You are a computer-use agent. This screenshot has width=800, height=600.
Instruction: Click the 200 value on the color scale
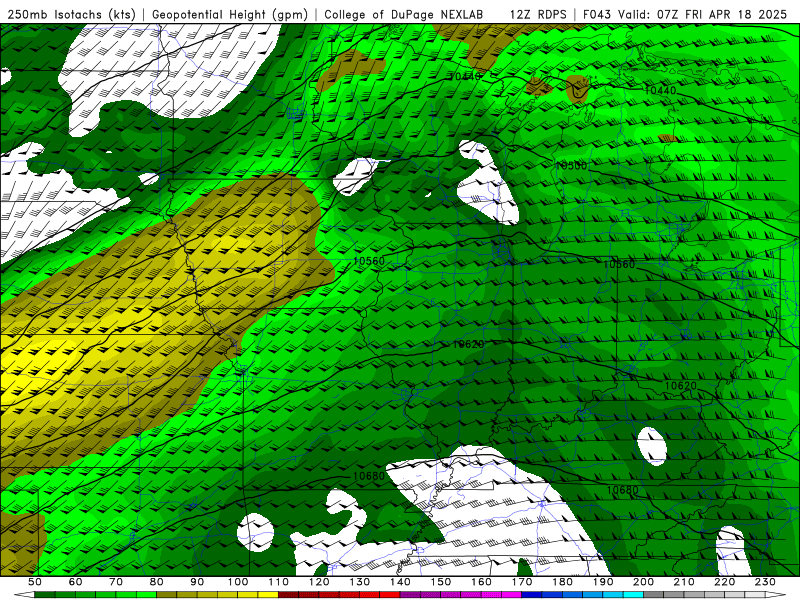(643, 582)
